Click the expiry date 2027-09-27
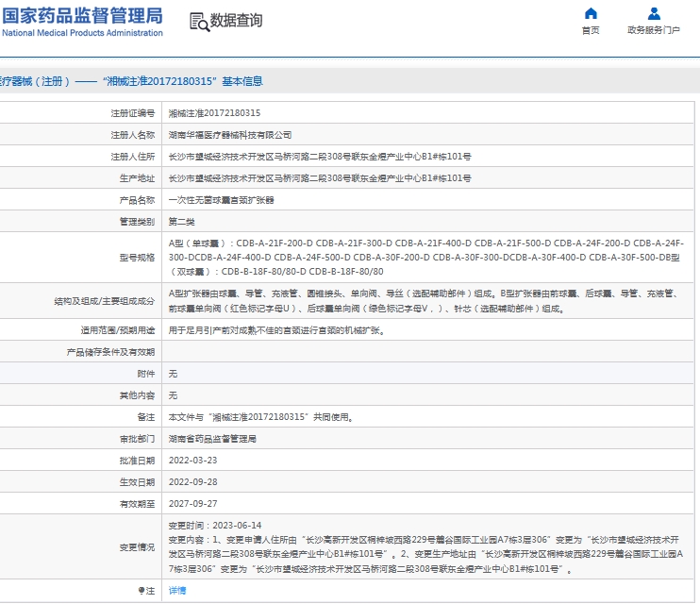Screen dimensions: 700x604 click(192, 504)
